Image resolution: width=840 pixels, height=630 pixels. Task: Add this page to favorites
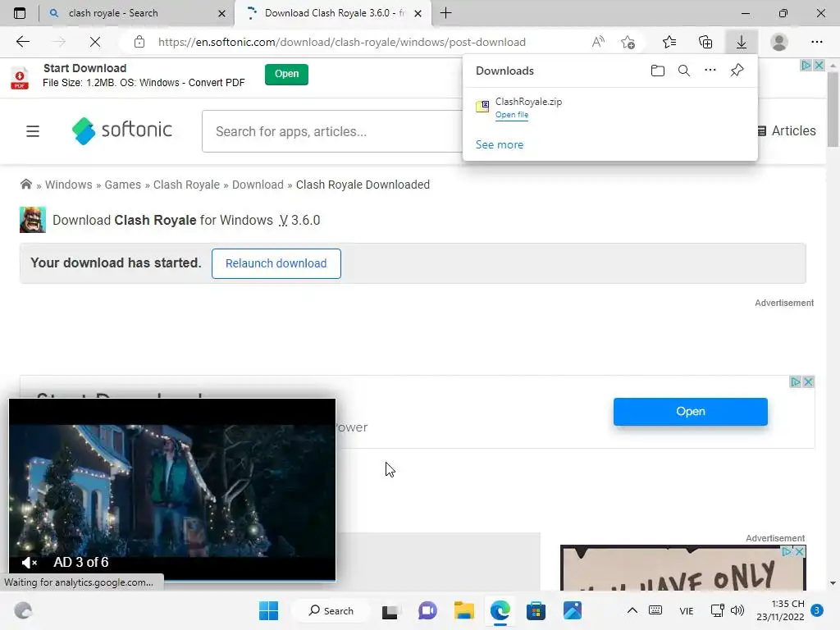click(x=628, y=42)
